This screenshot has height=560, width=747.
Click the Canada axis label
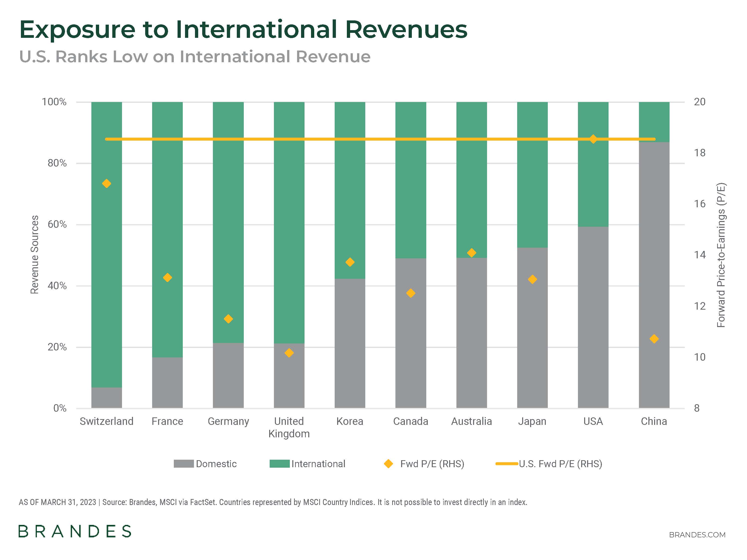click(411, 421)
